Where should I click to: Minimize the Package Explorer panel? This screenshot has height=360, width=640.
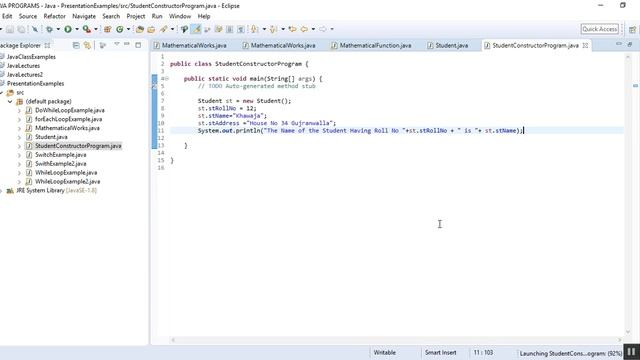[x=127, y=44]
